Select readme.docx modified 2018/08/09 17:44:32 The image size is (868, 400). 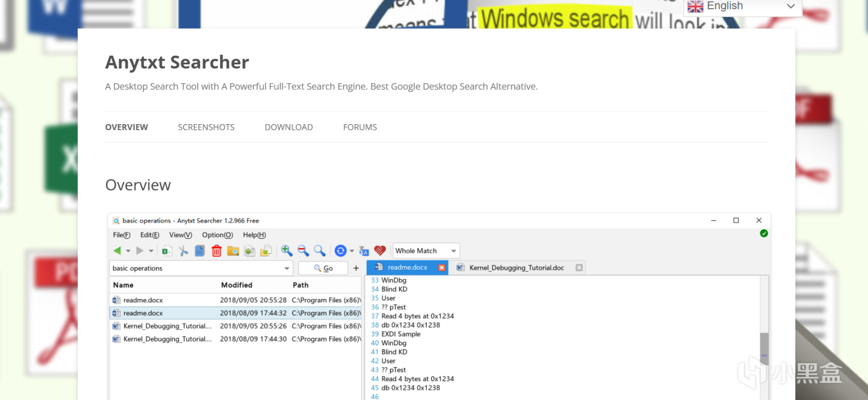point(236,313)
